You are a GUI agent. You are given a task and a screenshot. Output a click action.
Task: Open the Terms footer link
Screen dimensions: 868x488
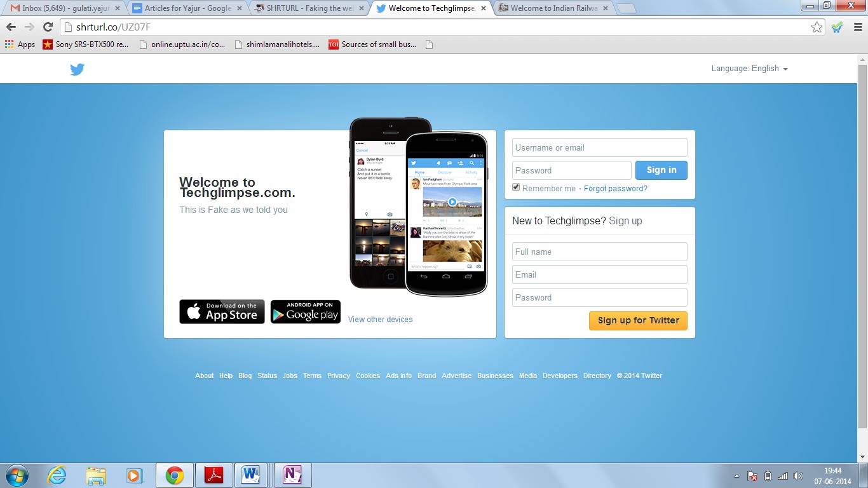[x=312, y=376]
